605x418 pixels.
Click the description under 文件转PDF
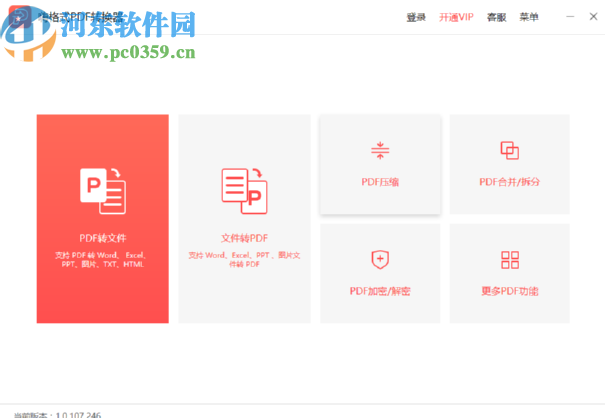pos(244,260)
